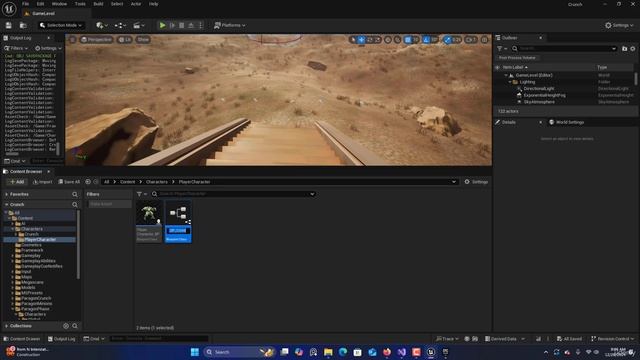The width and height of the screenshot is (640, 360).
Task: Expand the Collections section
Action: tap(7, 326)
